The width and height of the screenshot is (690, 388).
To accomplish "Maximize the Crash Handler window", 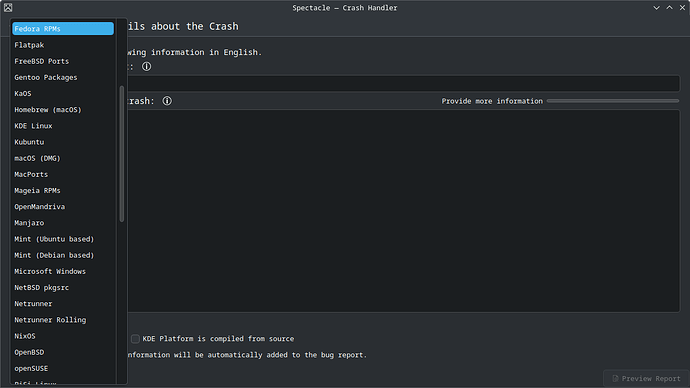I will (x=669, y=7).
